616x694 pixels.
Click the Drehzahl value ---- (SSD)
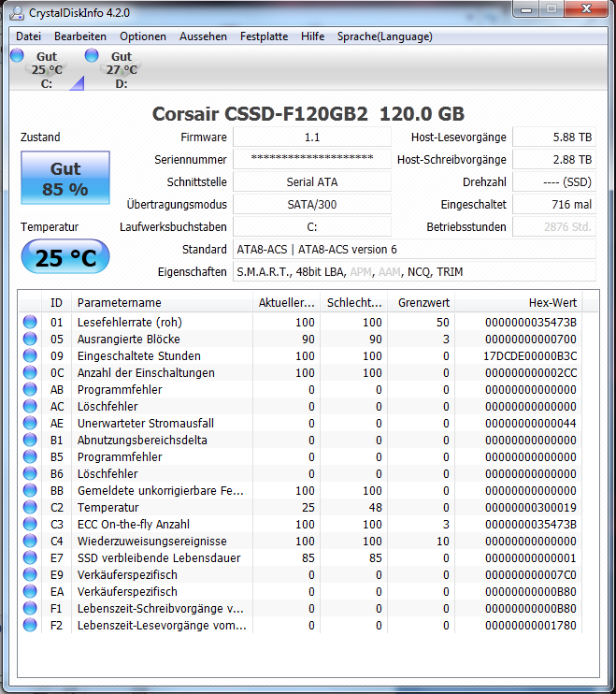tap(554, 181)
